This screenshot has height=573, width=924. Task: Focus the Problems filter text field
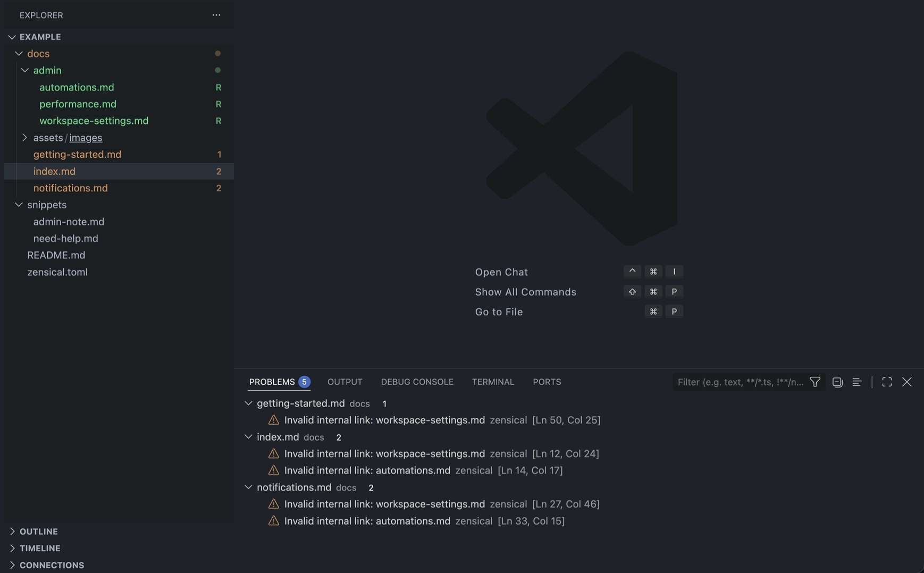(x=741, y=382)
